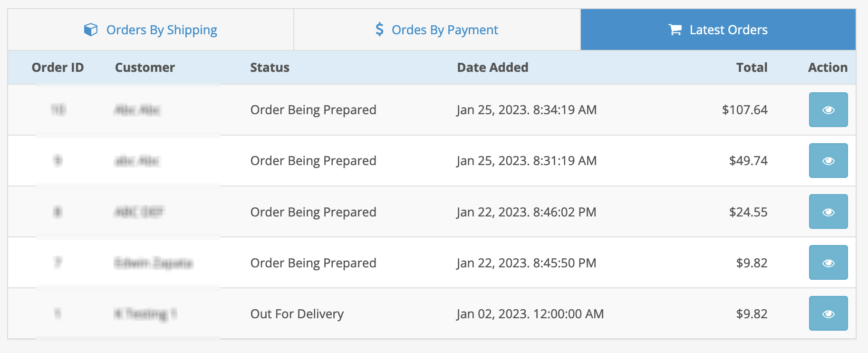Click the eye icon for the $24.55 order
The width and height of the screenshot is (868, 353).
pos(828,211)
